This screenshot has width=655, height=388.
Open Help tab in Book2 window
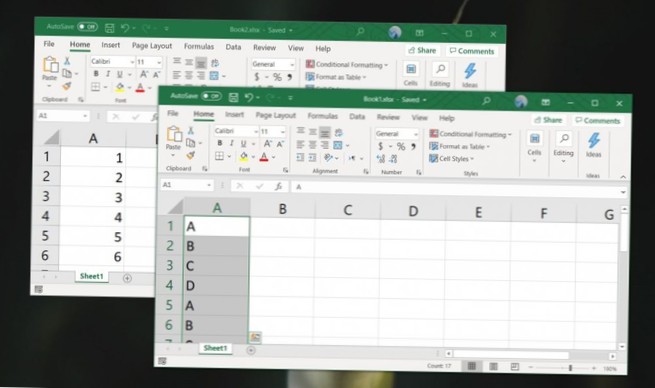click(323, 48)
